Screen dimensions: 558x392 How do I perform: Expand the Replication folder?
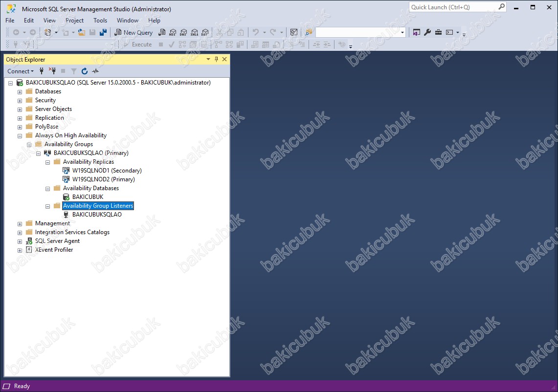tap(20, 118)
